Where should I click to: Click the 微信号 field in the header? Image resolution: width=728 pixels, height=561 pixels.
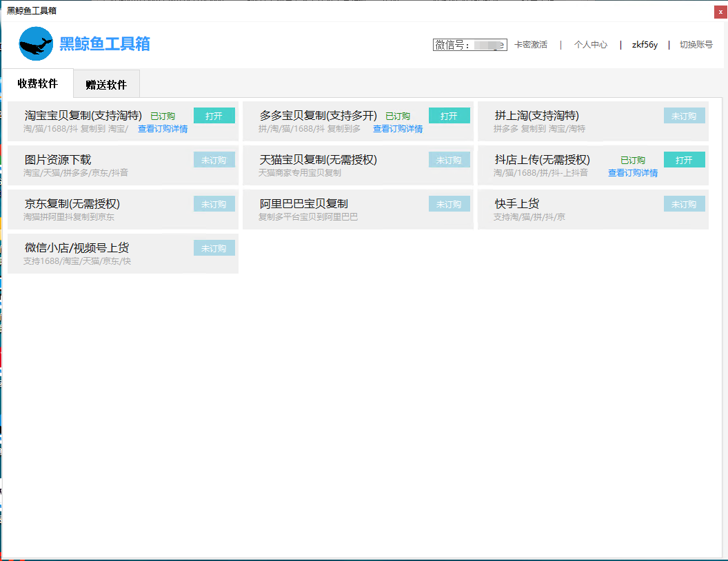470,45
